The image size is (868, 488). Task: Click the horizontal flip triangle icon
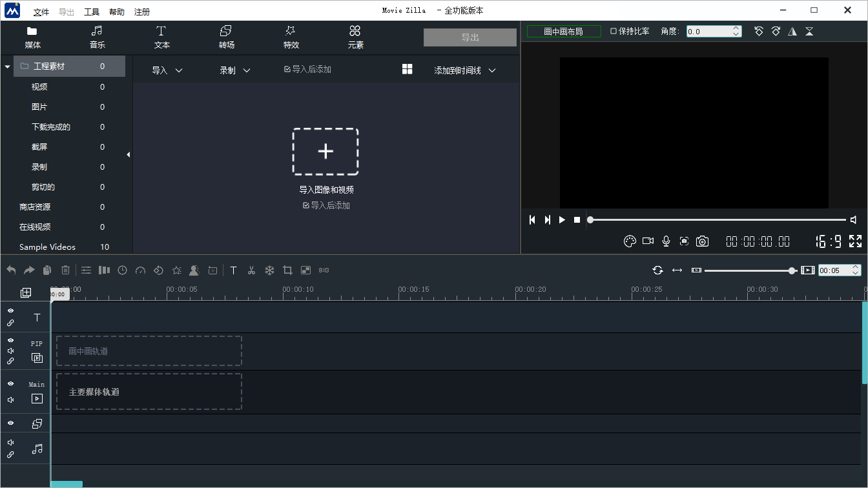click(x=792, y=32)
